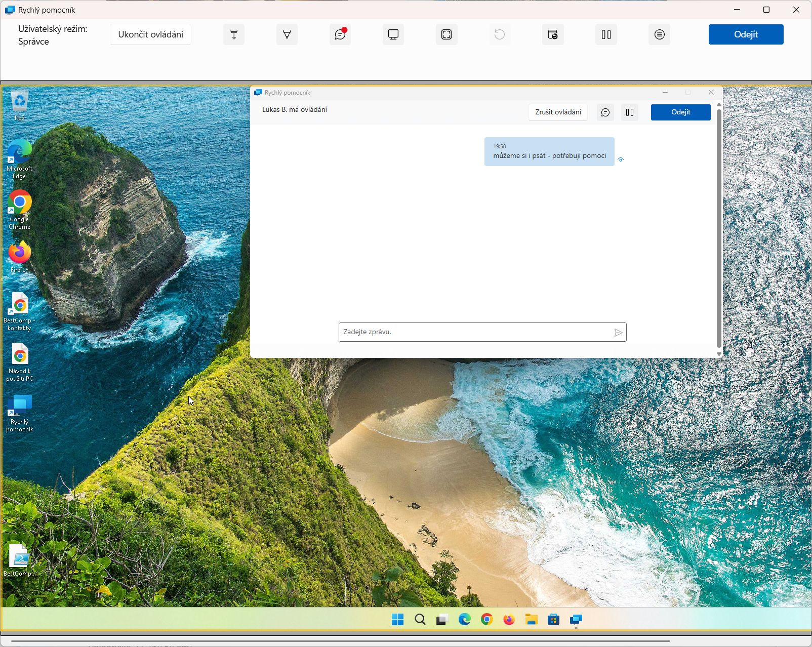
Task: Select Návod k použití PC shortcut
Action: coord(19,362)
